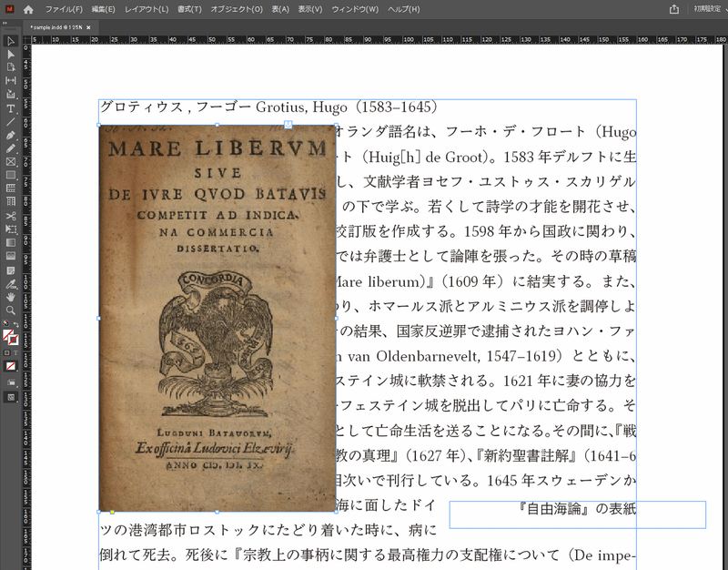Click the Stroke color box
This screenshot has height=570, width=728.
pyautogui.click(x=14, y=340)
